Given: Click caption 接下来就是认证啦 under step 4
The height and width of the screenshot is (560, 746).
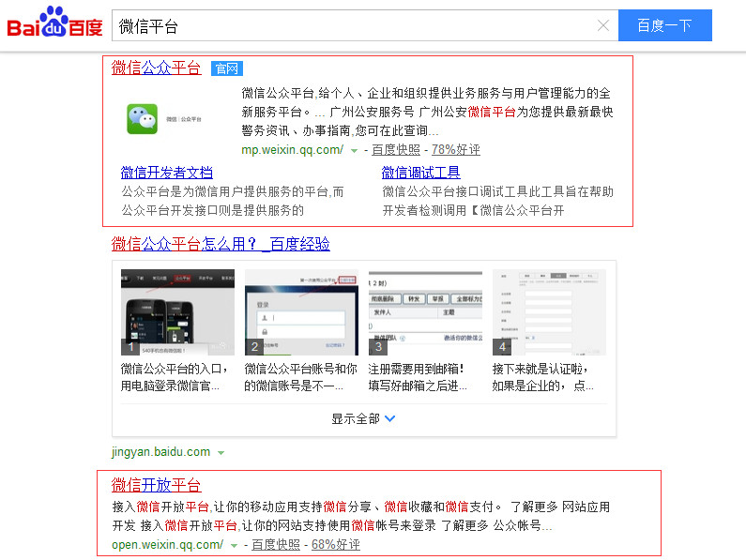Looking at the screenshot, I should click(x=543, y=377).
